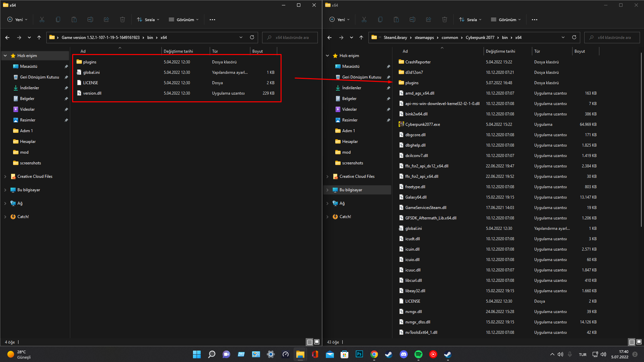Click the search box in left window
Image resolution: width=644 pixels, height=362 pixels.
pyautogui.click(x=290, y=38)
